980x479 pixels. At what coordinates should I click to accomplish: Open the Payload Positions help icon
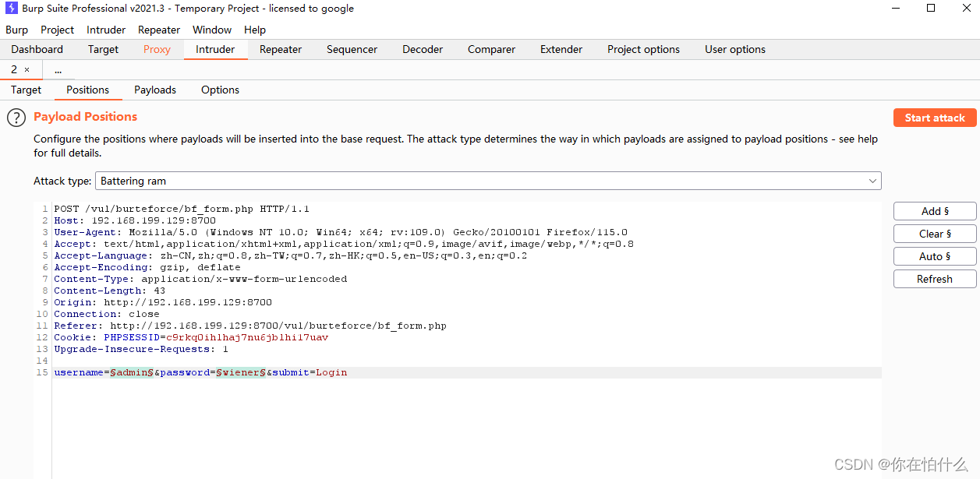16,118
